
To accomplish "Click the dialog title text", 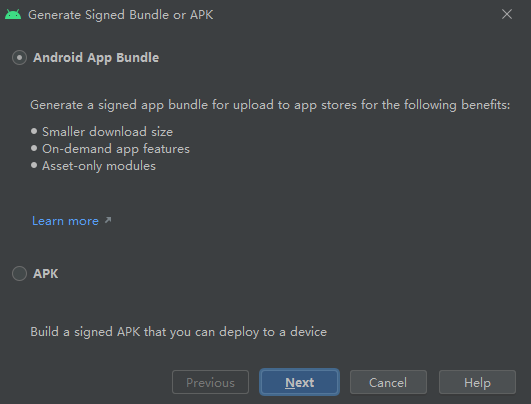I will click(121, 15).
